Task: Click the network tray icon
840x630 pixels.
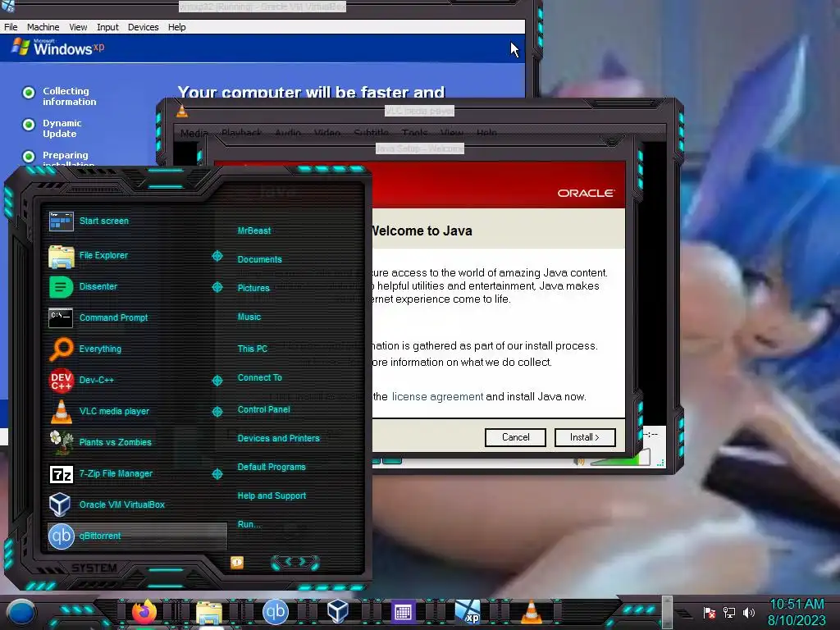Action: click(x=728, y=613)
